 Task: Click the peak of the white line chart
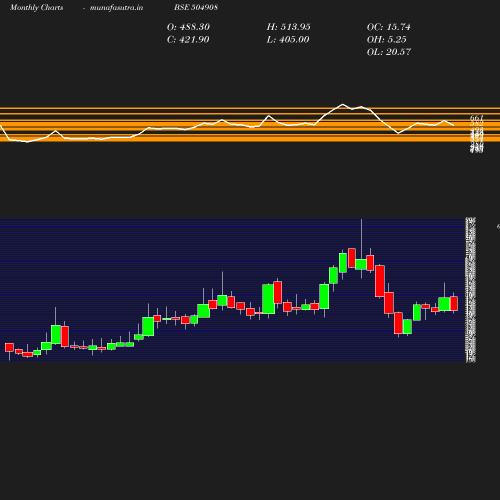(x=342, y=104)
